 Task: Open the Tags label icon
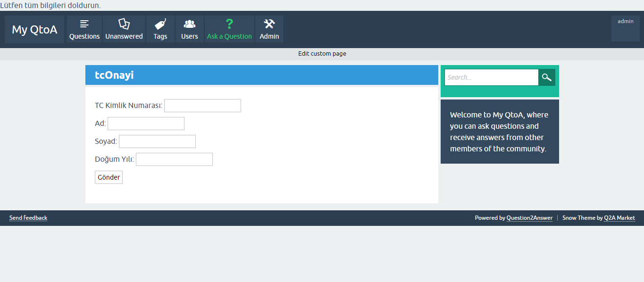point(160,24)
